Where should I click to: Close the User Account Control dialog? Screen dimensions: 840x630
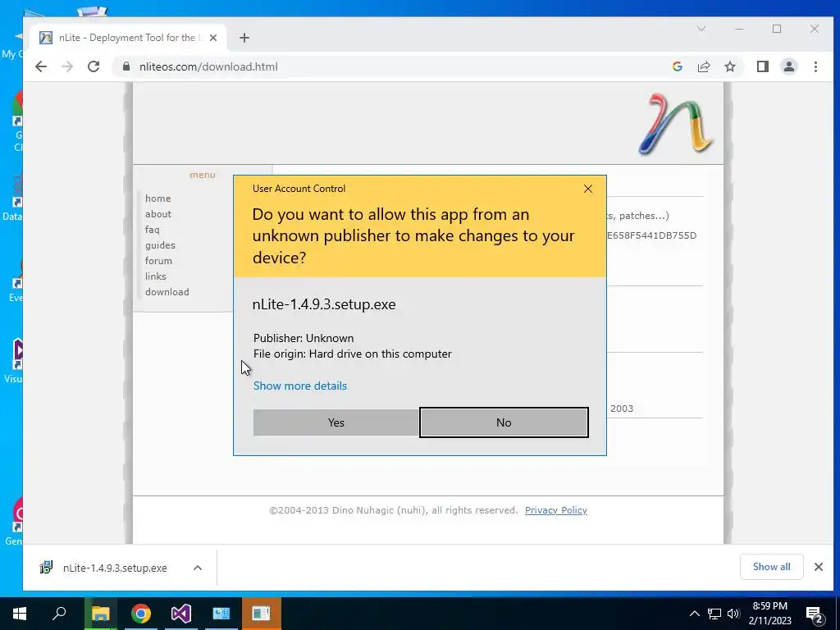point(587,189)
